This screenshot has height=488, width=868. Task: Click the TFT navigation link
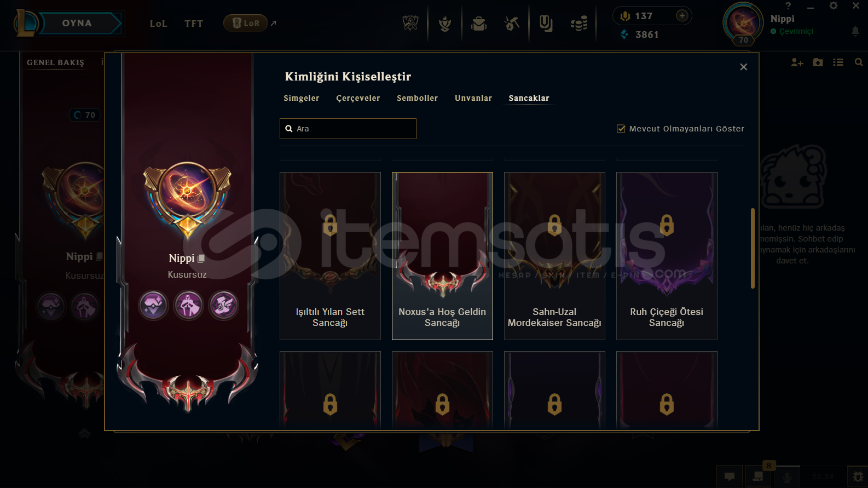194,24
